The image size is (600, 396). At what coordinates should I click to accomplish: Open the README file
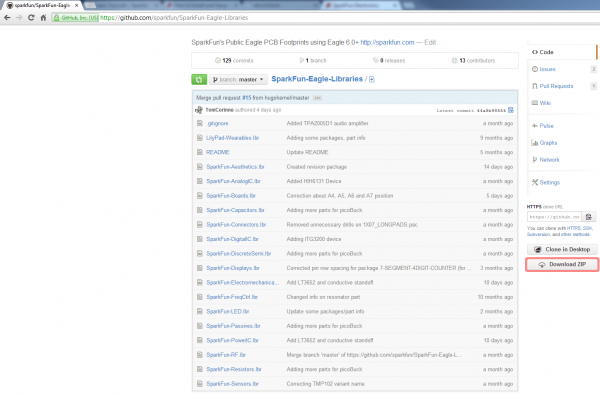pyautogui.click(x=217, y=152)
